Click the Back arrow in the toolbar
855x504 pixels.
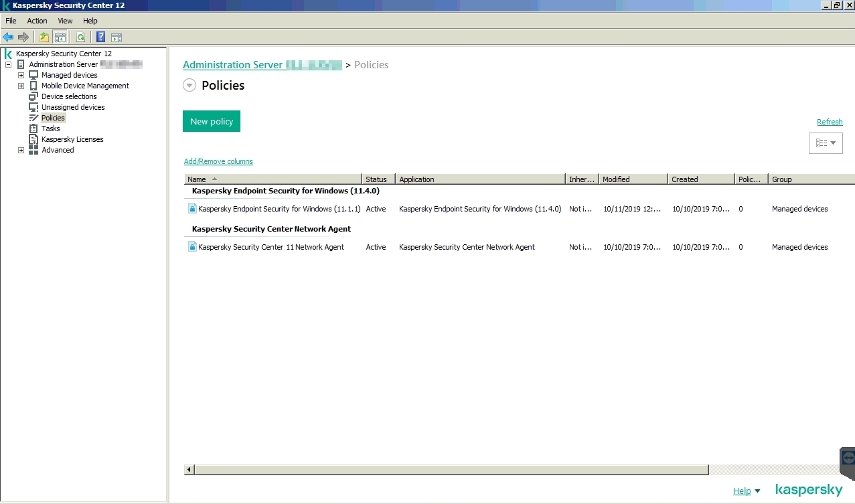8,37
